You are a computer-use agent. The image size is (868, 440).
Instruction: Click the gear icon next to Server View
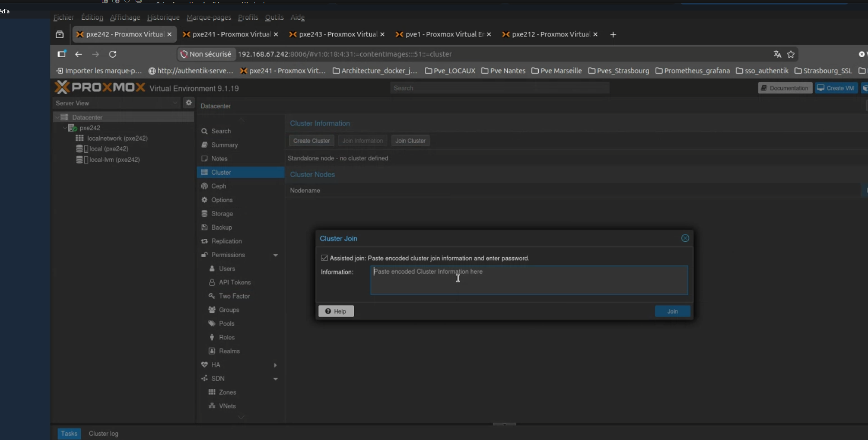(189, 103)
